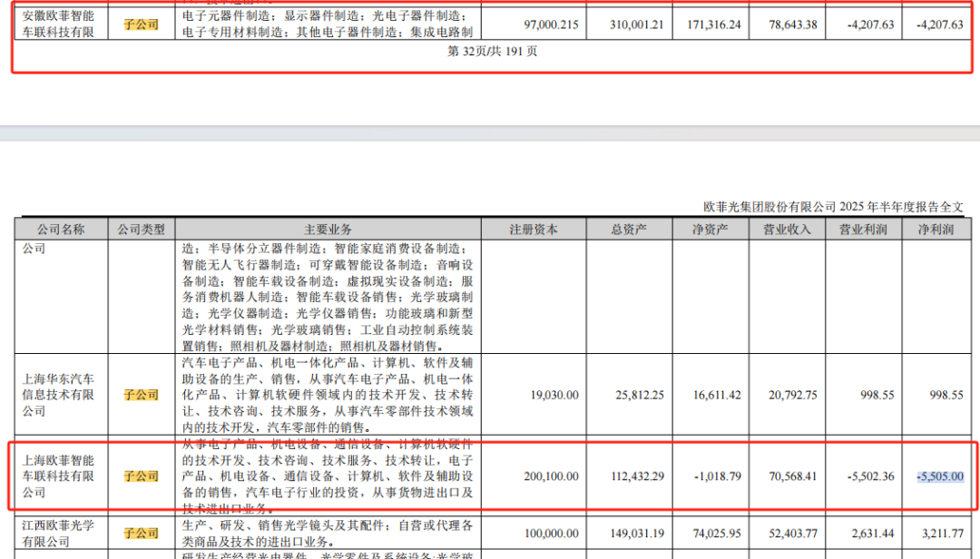
Task: Click the 净利润 column header
Action: coord(935,230)
